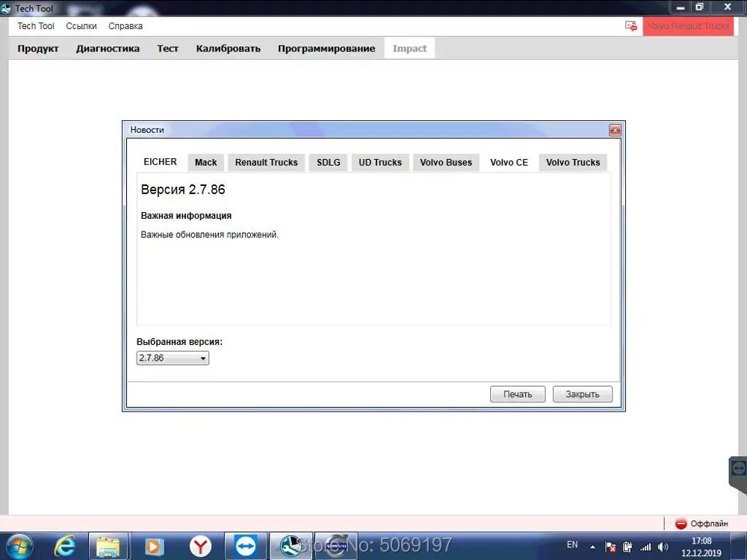The width and height of the screenshot is (747, 560).
Task: Click the red offline status icon
Action: click(681, 523)
